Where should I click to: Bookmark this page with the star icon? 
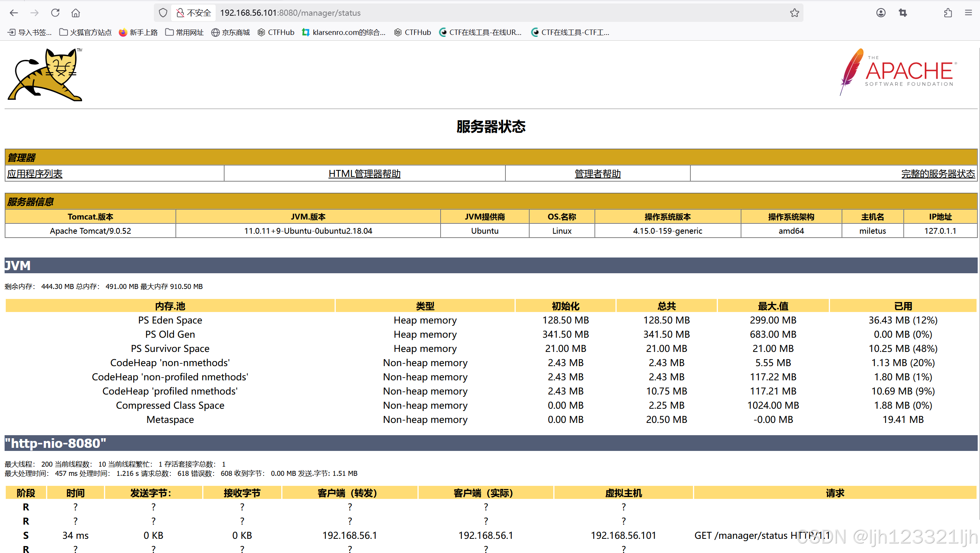click(794, 13)
